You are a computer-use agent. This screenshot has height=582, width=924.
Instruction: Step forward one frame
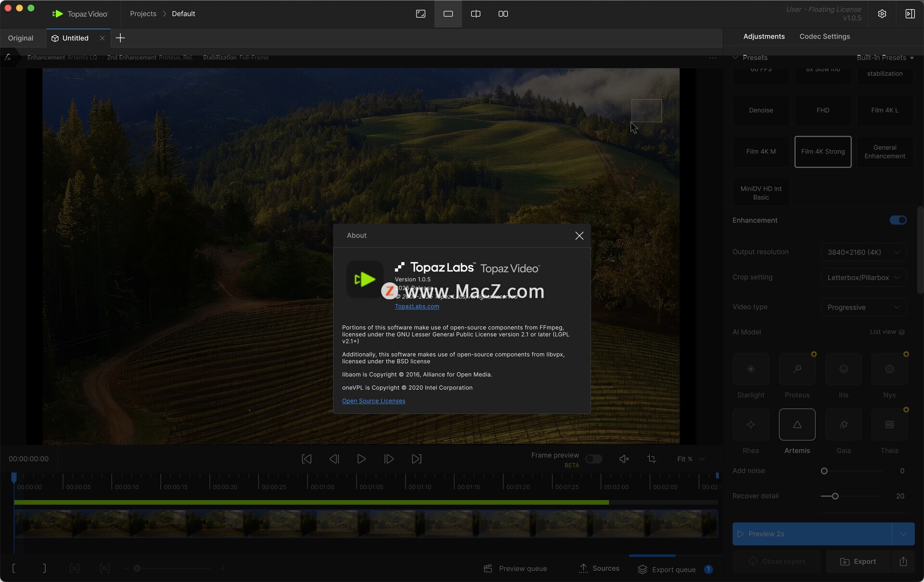(389, 459)
